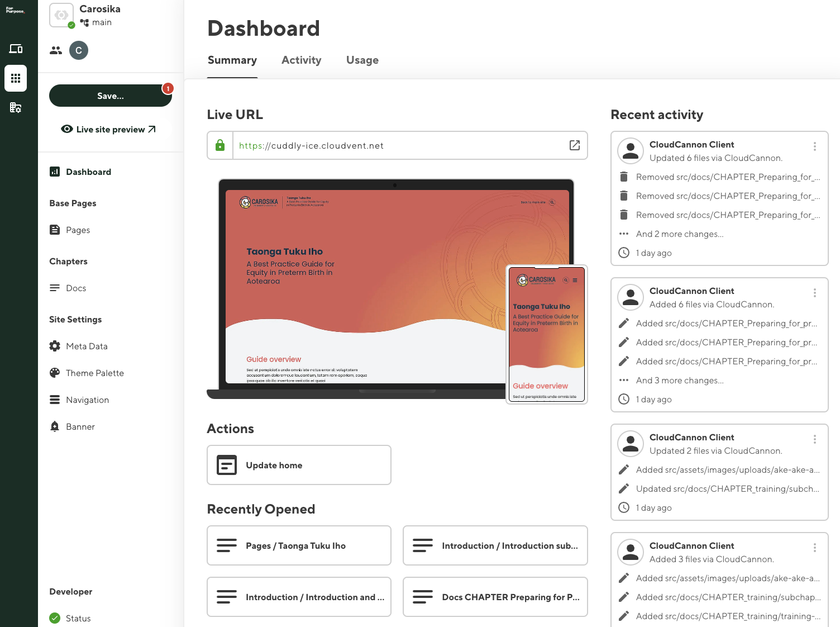Open Live site preview link
Screen dimensions: 840x627
point(109,129)
